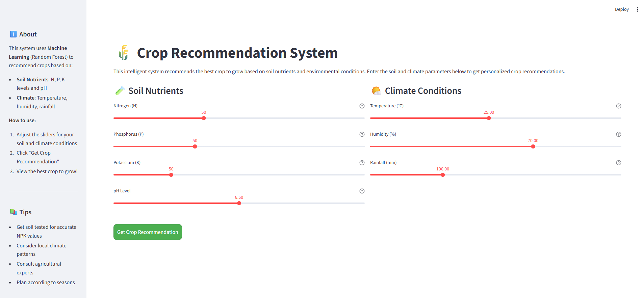Click the Phosphorus slider handle

pos(195,146)
